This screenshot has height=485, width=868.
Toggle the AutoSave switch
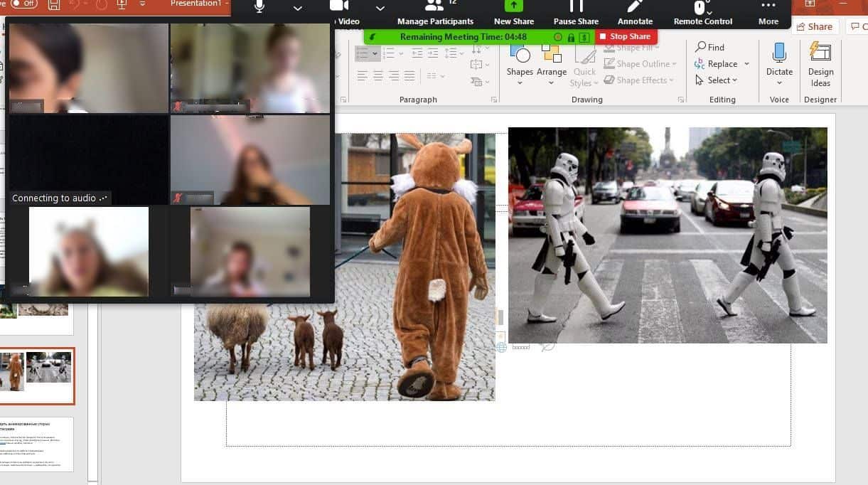(23, 5)
